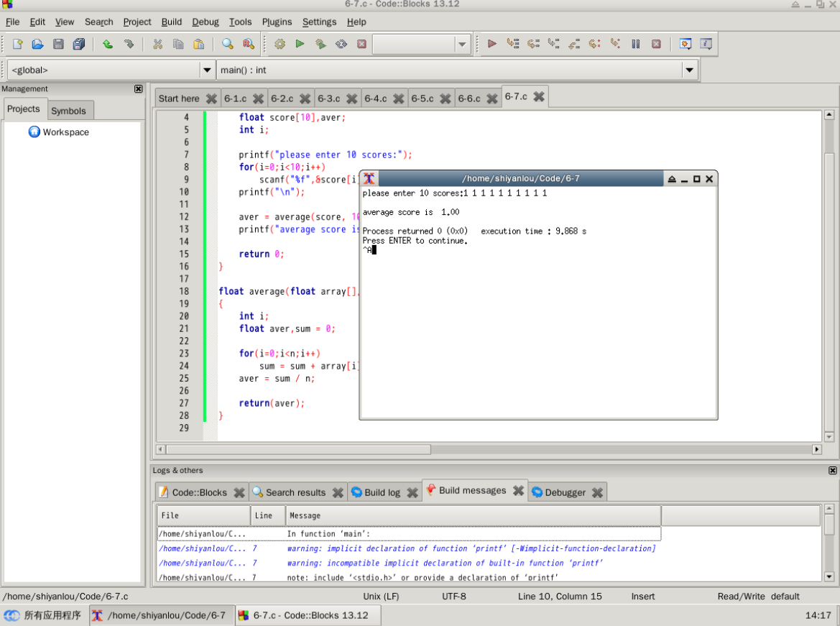Click the Undo arrow icon
The image size is (840, 626).
click(107, 44)
